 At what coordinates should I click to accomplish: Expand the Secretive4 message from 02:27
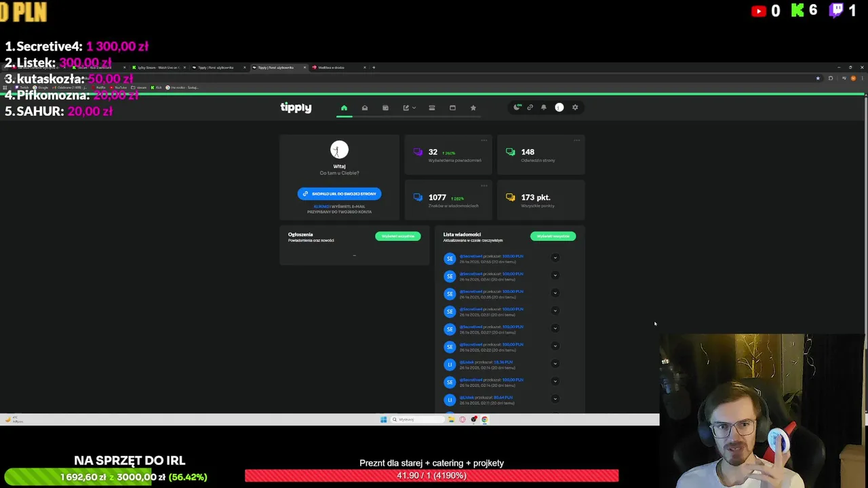tap(555, 328)
